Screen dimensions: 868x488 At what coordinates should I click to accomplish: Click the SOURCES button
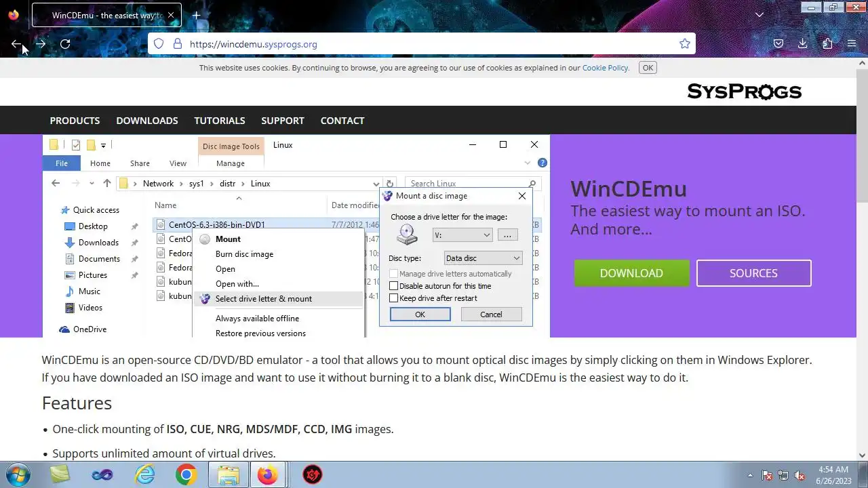click(x=753, y=273)
